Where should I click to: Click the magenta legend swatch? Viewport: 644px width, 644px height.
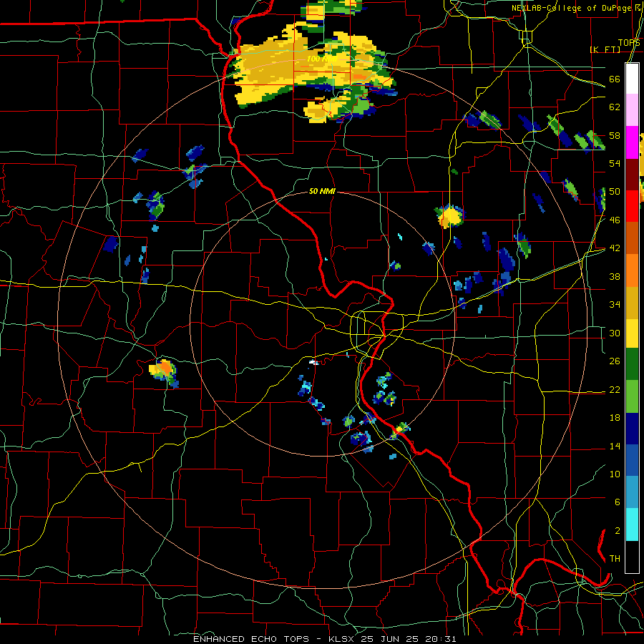[x=632, y=142]
